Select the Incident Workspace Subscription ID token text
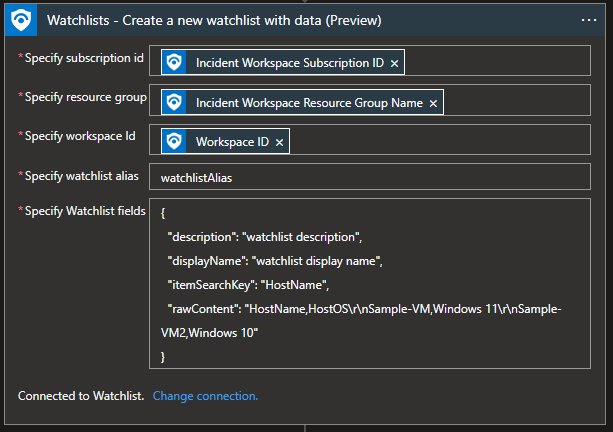 click(289, 63)
